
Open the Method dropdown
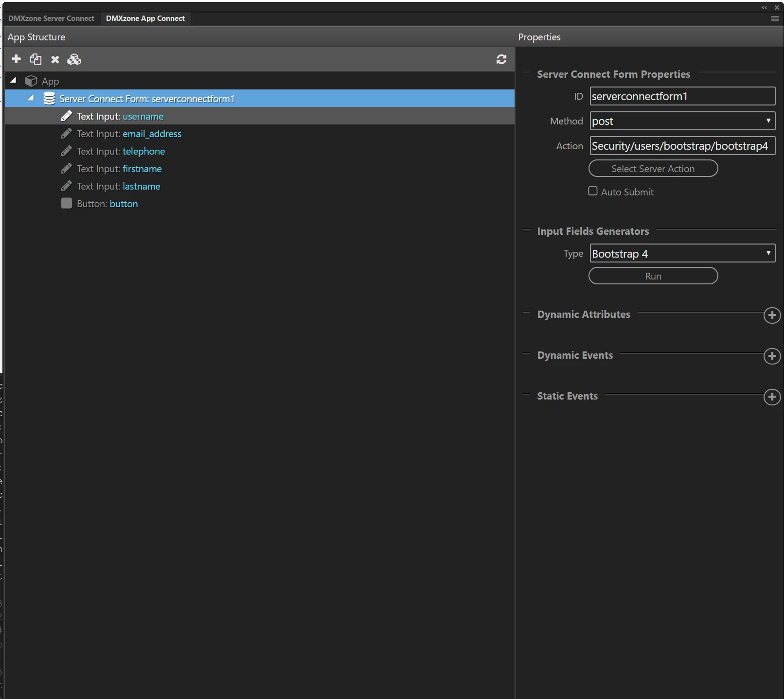(682, 121)
